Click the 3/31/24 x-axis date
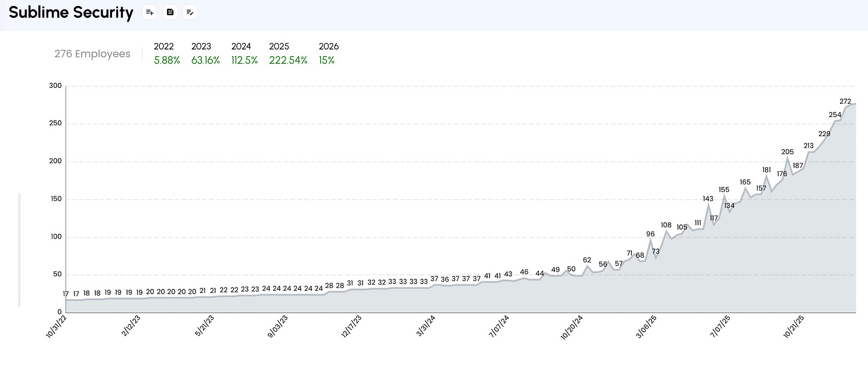The height and width of the screenshot is (373, 868). 427,326
